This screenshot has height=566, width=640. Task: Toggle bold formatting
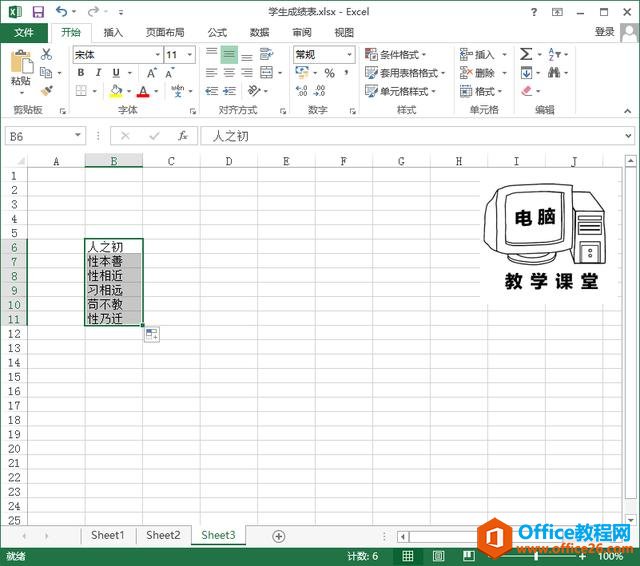[x=82, y=73]
